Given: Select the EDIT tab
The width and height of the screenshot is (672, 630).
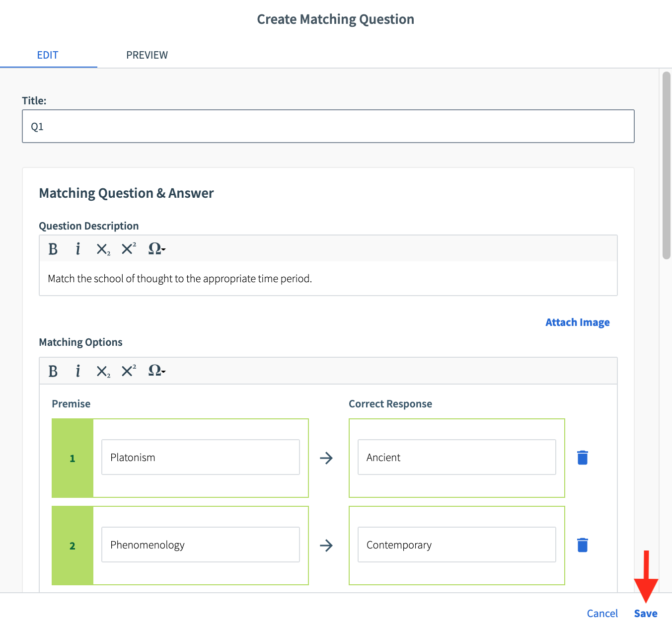Looking at the screenshot, I should [x=48, y=55].
